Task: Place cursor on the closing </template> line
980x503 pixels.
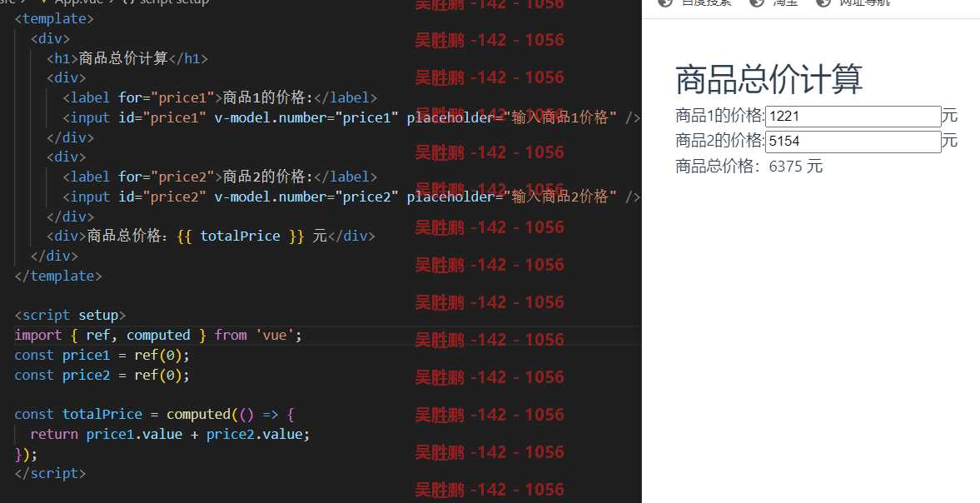Action: [58, 276]
